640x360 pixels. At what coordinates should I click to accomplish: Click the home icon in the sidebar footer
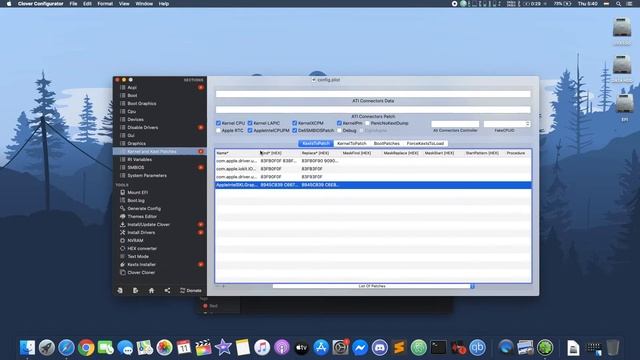tap(151, 291)
